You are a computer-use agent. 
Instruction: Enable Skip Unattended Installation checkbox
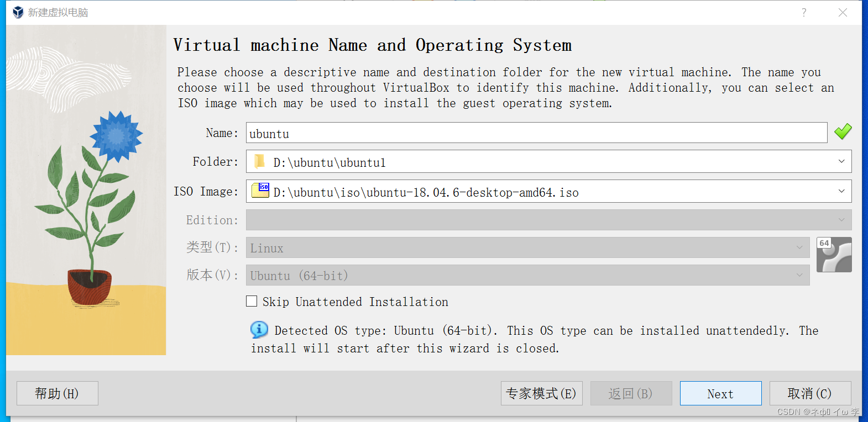coord(252,301)
